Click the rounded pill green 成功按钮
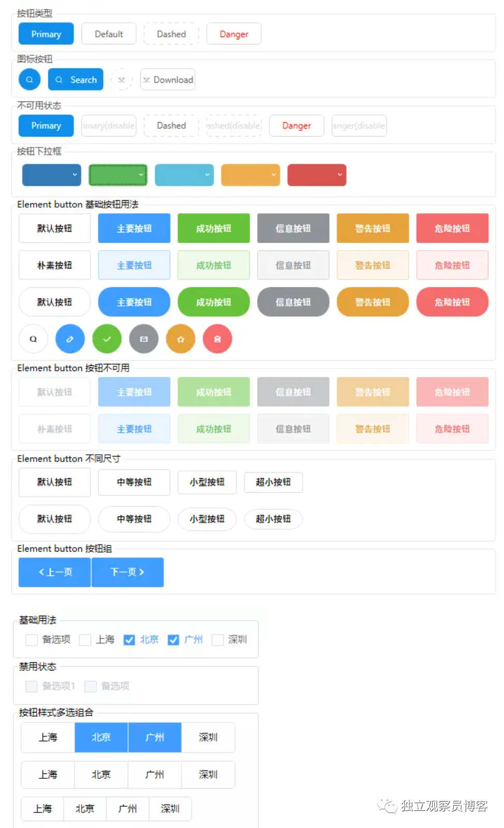 [214, 302]
